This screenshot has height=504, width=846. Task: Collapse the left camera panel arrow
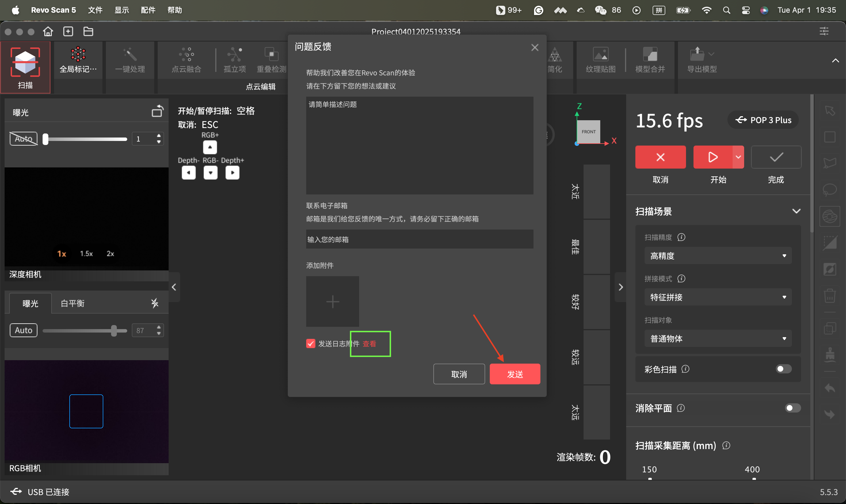[174, 287]
